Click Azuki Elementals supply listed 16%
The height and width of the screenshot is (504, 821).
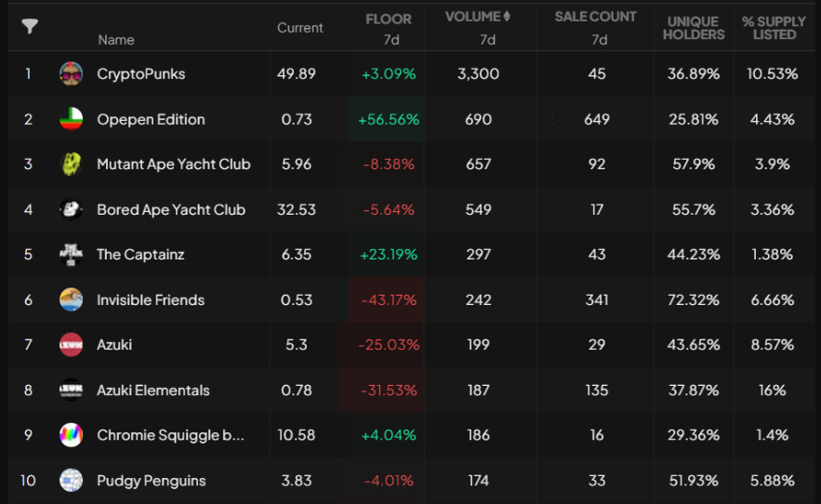773,391
